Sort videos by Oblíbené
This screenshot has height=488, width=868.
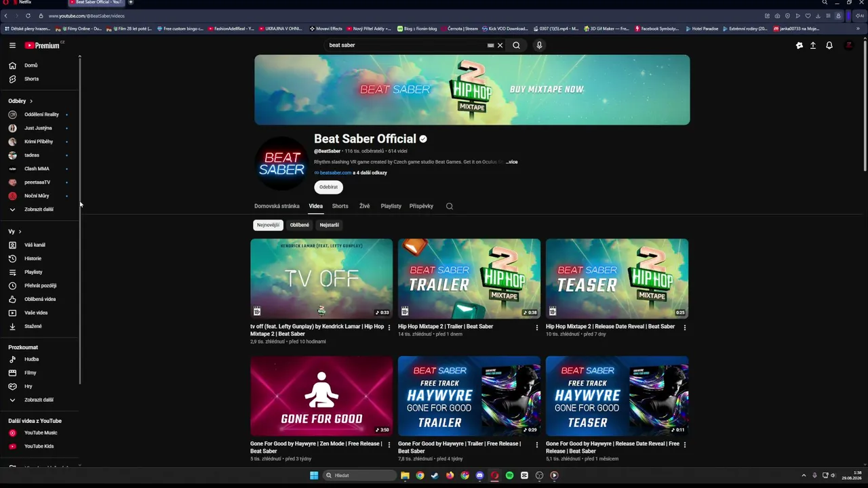tap(300, 225)
